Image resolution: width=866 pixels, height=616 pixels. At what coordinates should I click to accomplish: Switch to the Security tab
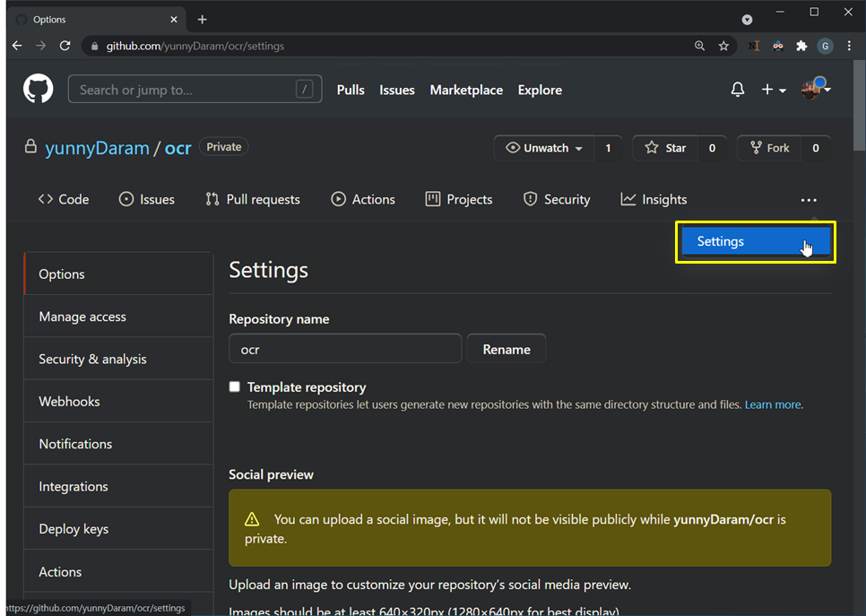point(557,199)
